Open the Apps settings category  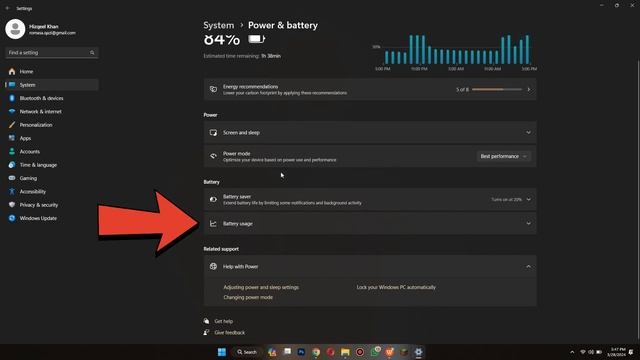(x=25, y=138)
